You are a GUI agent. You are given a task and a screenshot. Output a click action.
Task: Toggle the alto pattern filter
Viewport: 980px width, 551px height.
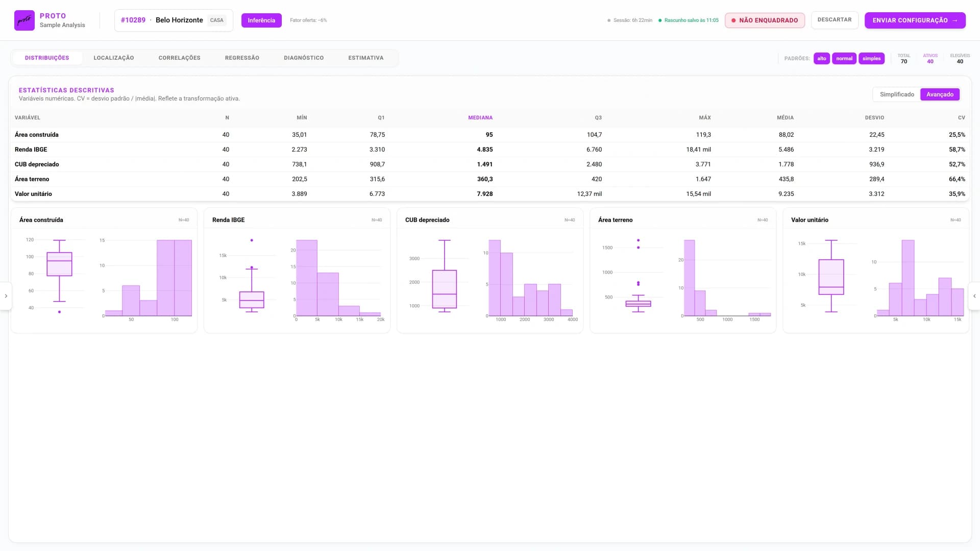[x=821, y=58]
